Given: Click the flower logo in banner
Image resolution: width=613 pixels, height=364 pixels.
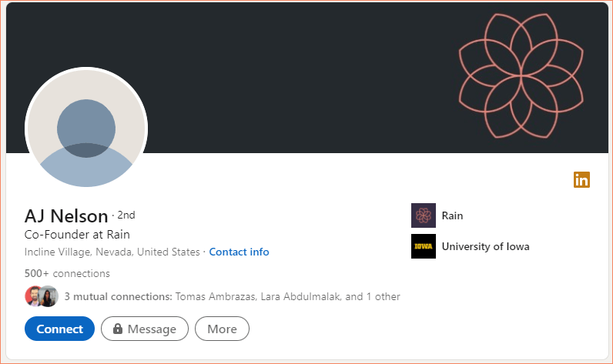Looking at the screenshot, I should [521, 75].
